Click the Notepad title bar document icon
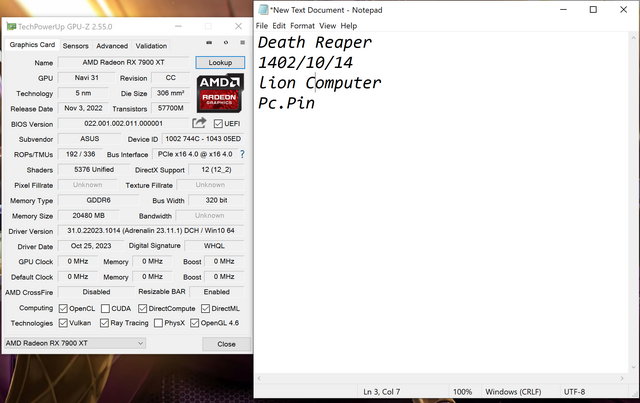Viewport: 640px width, 403px height. (x=263, y=9)
